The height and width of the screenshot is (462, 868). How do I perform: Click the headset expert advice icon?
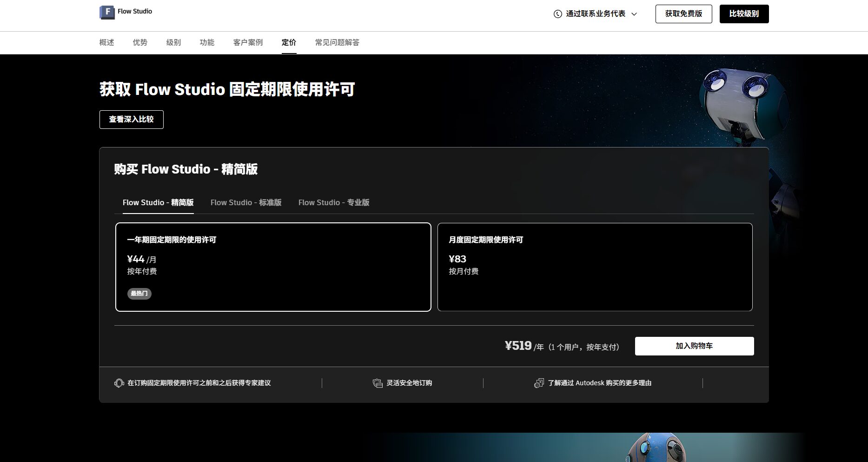point(119,383)
